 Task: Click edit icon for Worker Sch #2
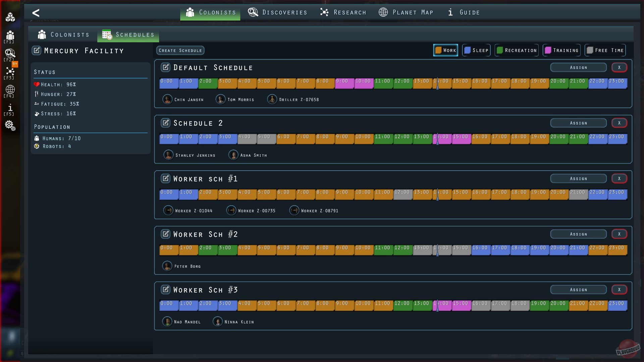click(x=165, y=234)
